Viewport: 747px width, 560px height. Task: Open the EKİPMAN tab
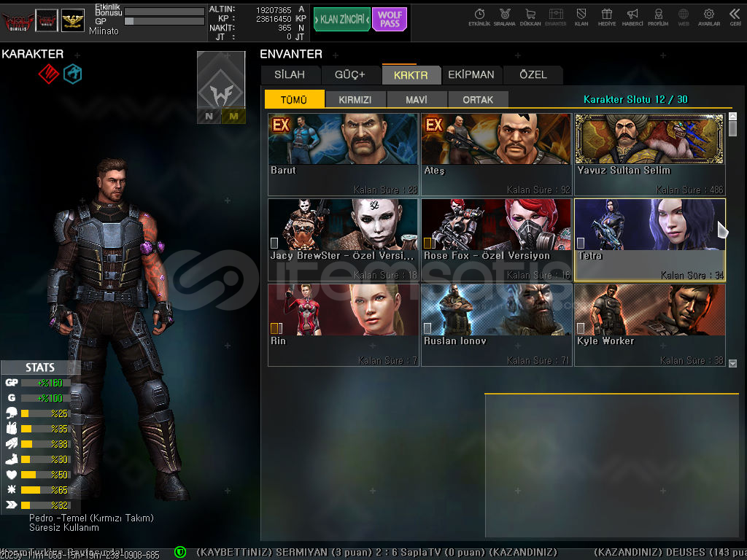471,75
